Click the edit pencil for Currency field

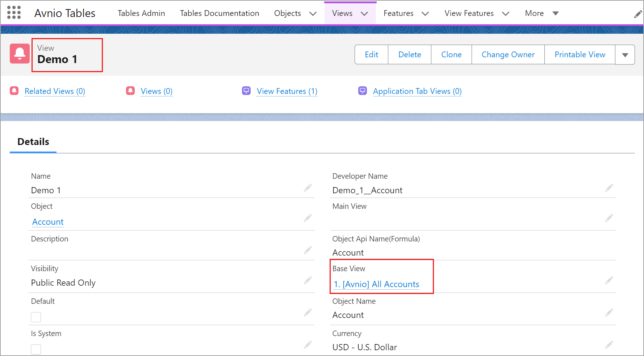coord(609,345)
